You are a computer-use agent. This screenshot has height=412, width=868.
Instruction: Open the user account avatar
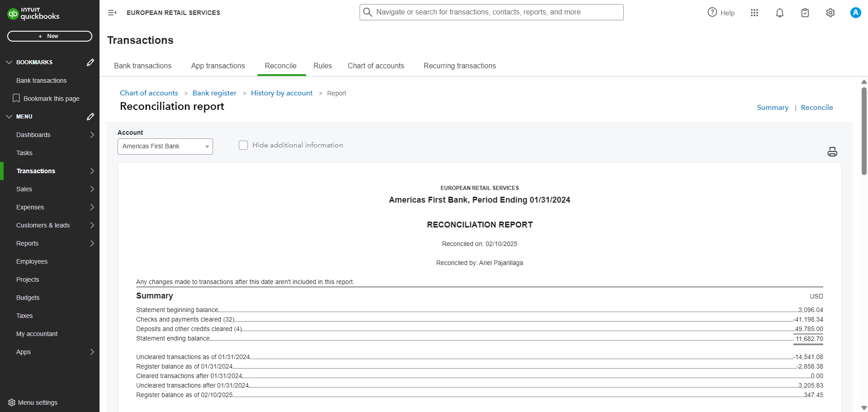pyautogui.click(x=855, y=13)
